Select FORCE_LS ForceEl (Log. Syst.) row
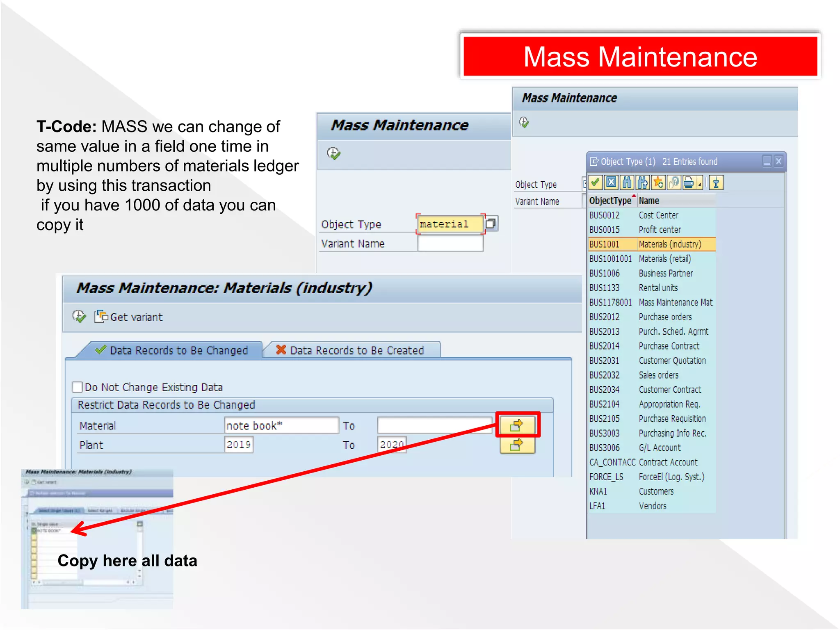 [x=652, y=477]
